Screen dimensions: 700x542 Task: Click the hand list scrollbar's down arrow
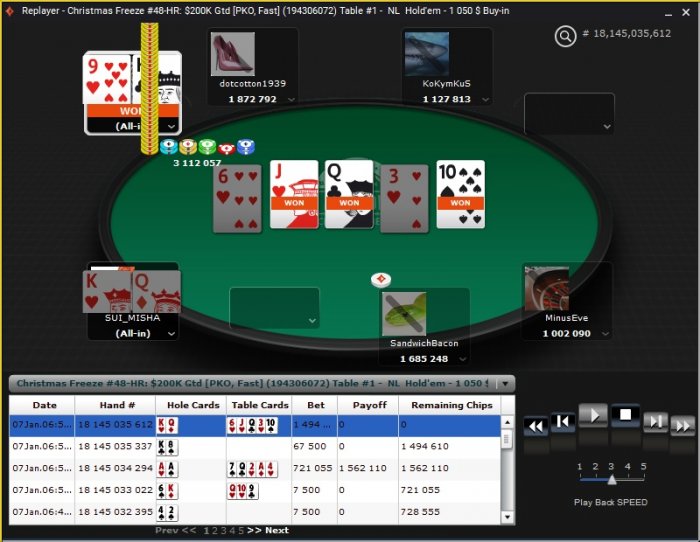pos(508,517)
